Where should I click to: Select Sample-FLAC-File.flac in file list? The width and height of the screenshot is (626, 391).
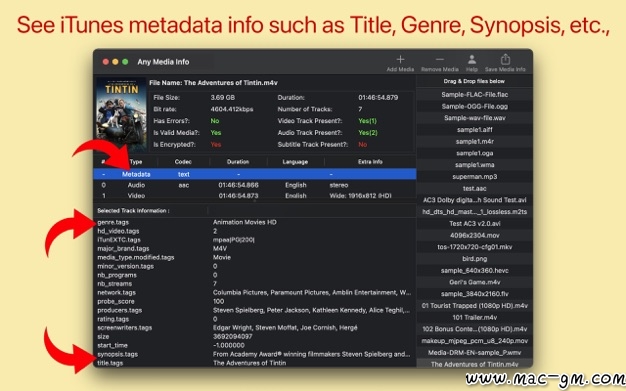tap(474, 95)
